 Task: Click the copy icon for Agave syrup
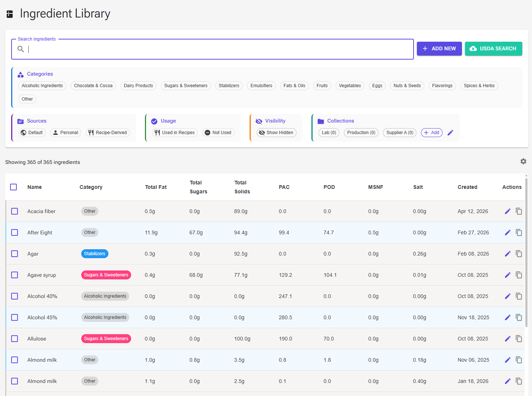point(519,275)
